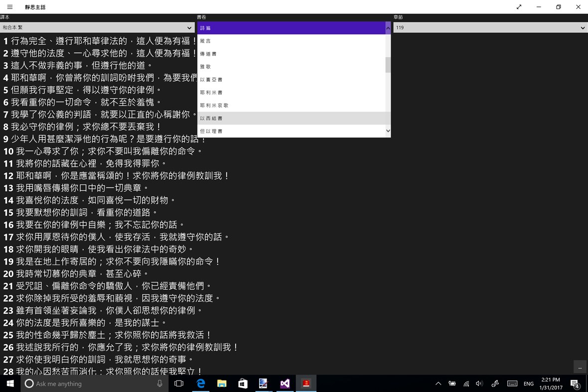588x392 pixels.
Task: Open Windows Ink Workspace via the pen icon
Action: [x=495, y=384]
